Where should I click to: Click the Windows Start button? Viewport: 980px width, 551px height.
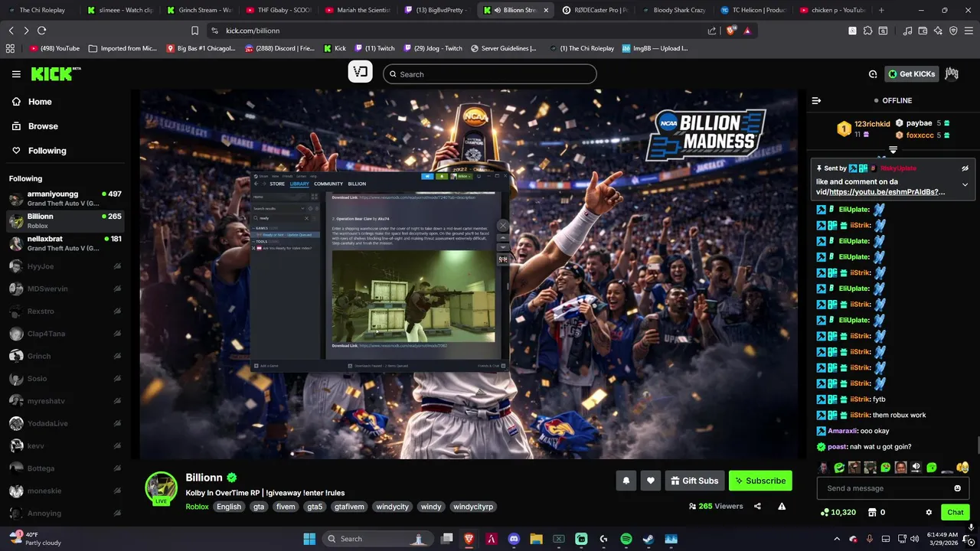coord(309,539)
